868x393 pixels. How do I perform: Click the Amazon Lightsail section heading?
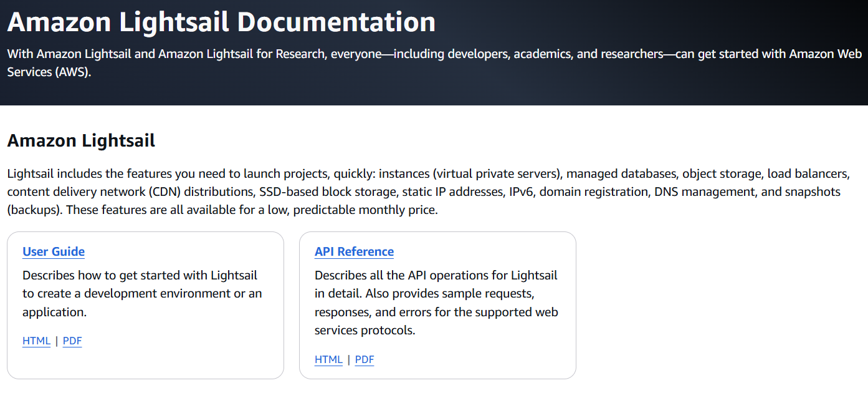click(80, 140)
